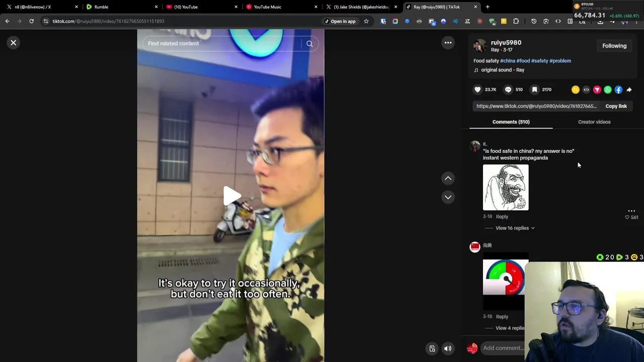
Task: Click ruiyu5980 profile avatar
Action: click(x=480, y=46)
